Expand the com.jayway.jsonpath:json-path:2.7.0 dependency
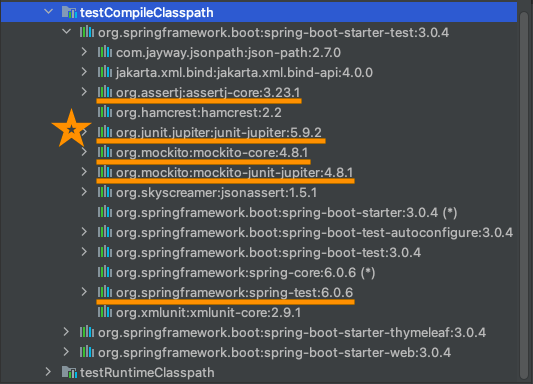The image size is (533, 384). (x=84, y=52)
